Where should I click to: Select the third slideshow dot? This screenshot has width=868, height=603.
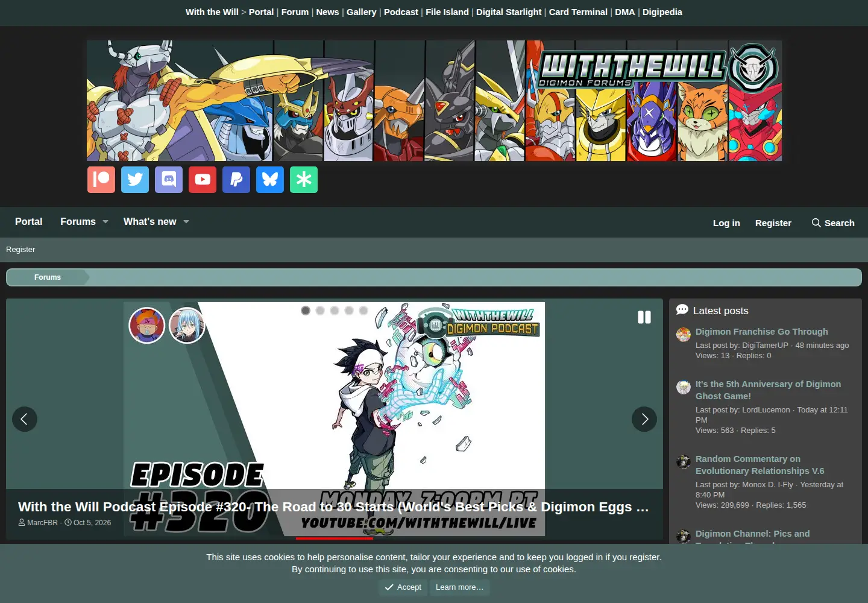335,311
